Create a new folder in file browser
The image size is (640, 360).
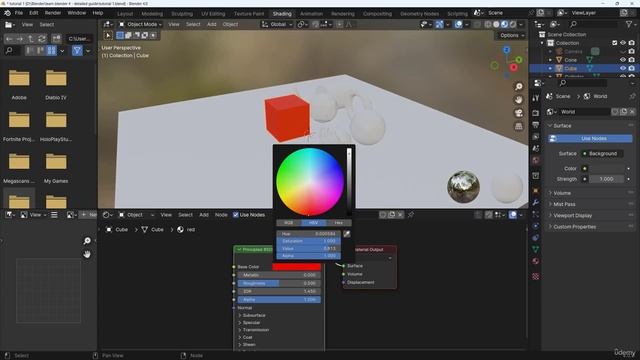(56, 39)
